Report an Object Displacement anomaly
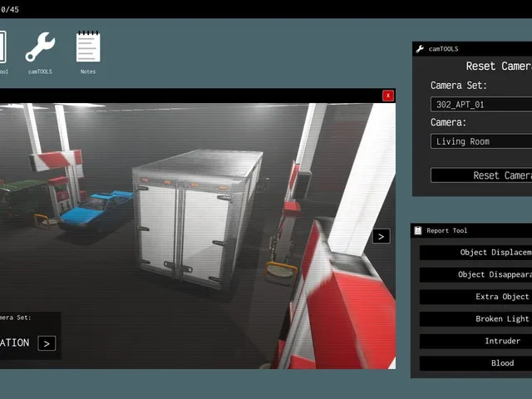 475,253
